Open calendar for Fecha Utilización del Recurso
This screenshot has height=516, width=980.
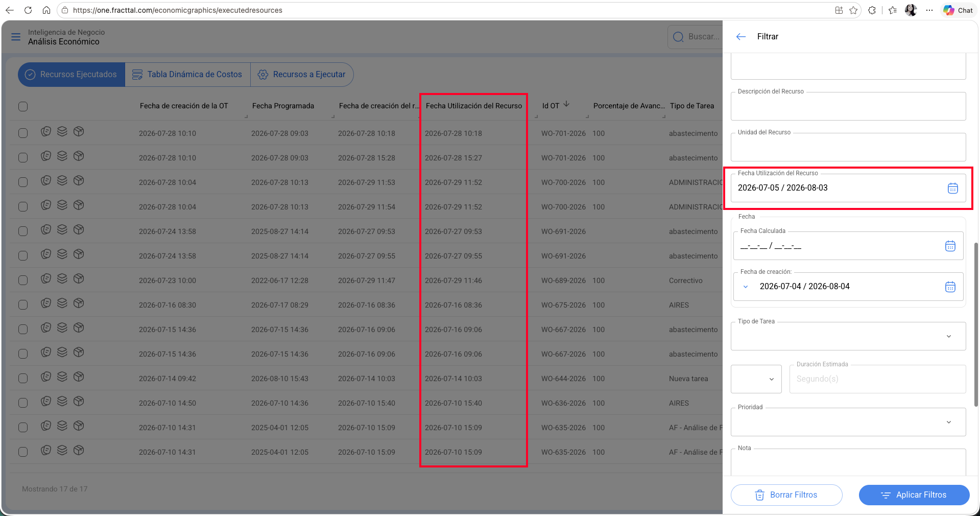click(952, 188)
